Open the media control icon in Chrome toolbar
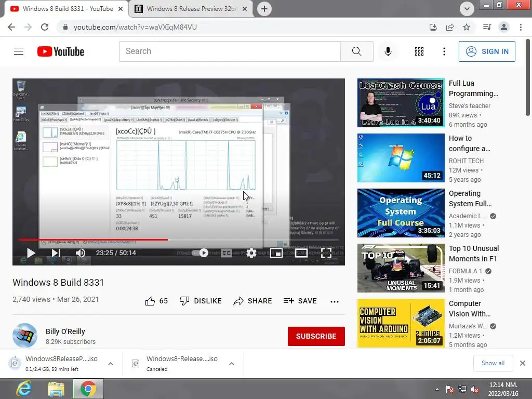 (x=487, y=27)
